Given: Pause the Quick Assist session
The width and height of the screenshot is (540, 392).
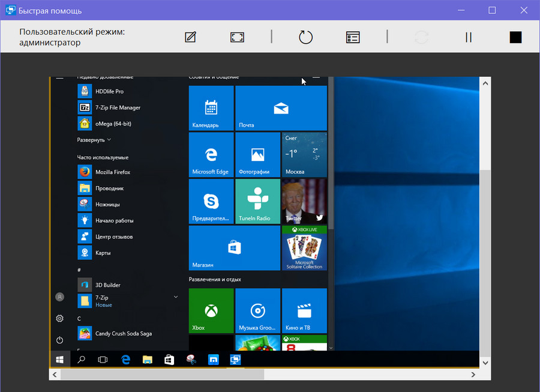Looking at the screenshot, I should [x=469, y=37].
